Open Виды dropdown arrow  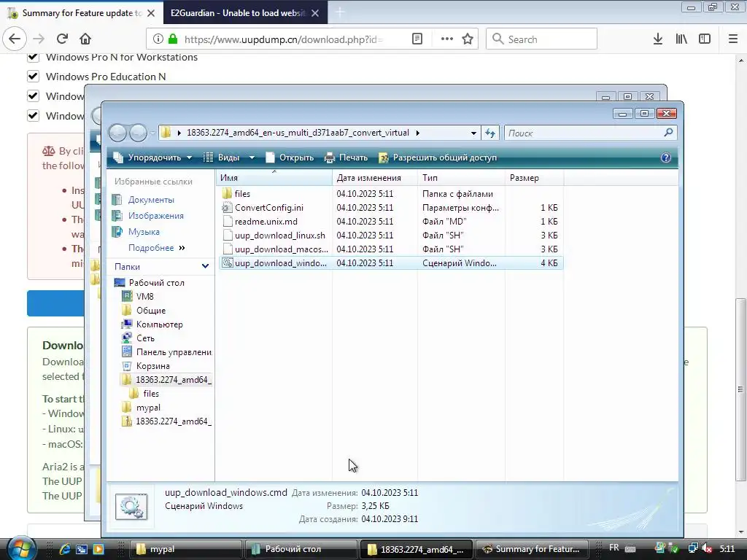pos(252,157)
